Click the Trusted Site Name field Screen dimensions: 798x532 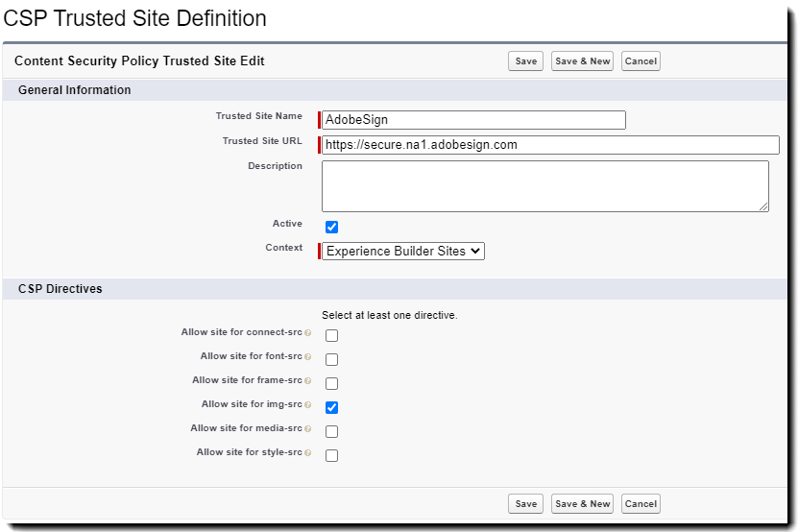(474, 120)
